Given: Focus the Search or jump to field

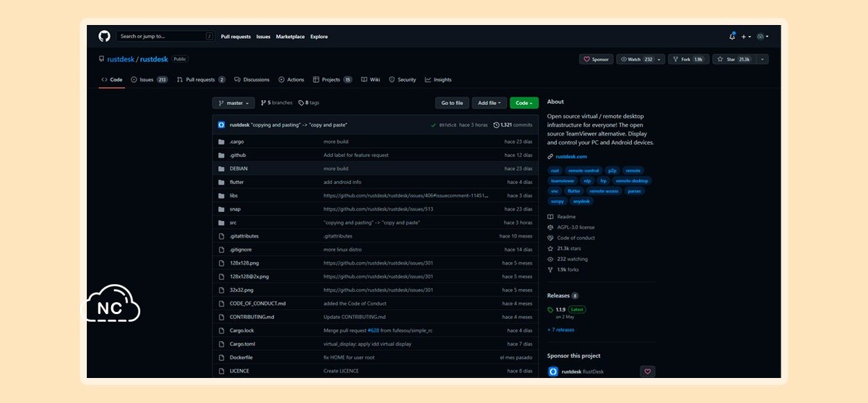Looking at the screenshot, I should pos(165,36).
